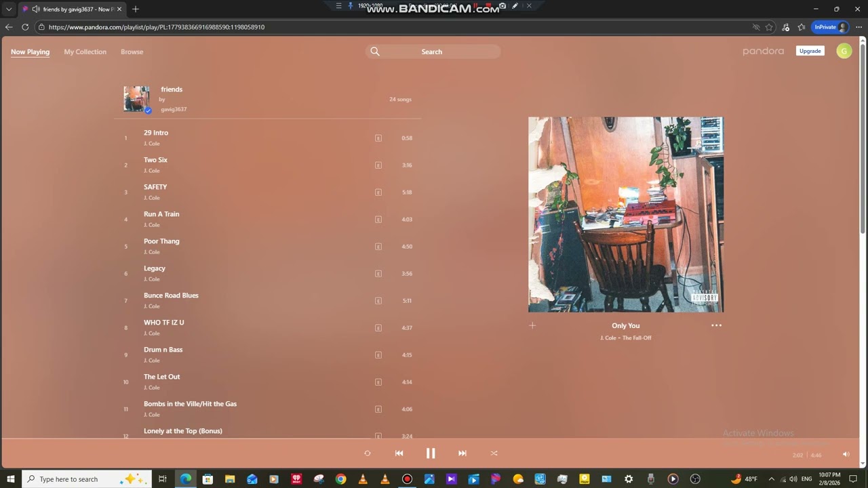868x488 pixels.
Task: Open the Browse tab
Action: (x=132, y=52)
